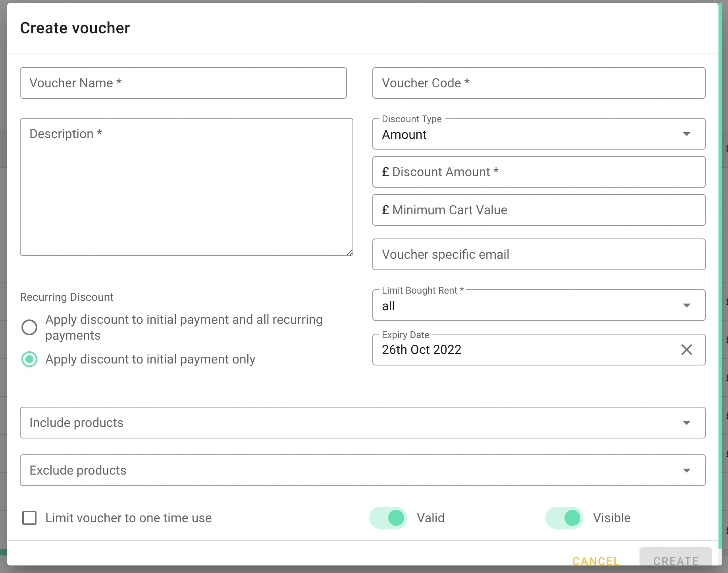Toggle the Valid switch off
Image resolution: width=728 pixels, height=573 pixels.
click(388, 518)
